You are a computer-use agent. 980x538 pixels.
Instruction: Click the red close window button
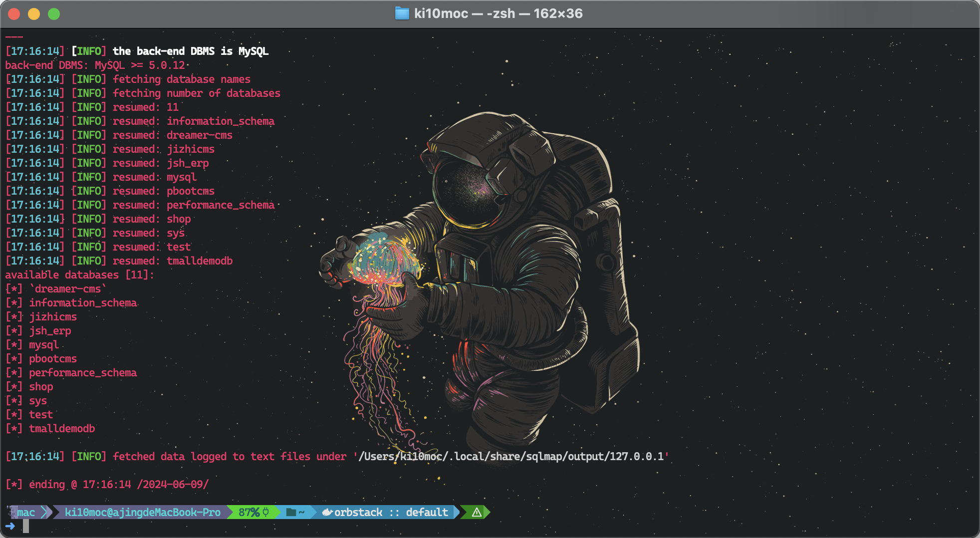pyautogui.click(x=14, y=14)
